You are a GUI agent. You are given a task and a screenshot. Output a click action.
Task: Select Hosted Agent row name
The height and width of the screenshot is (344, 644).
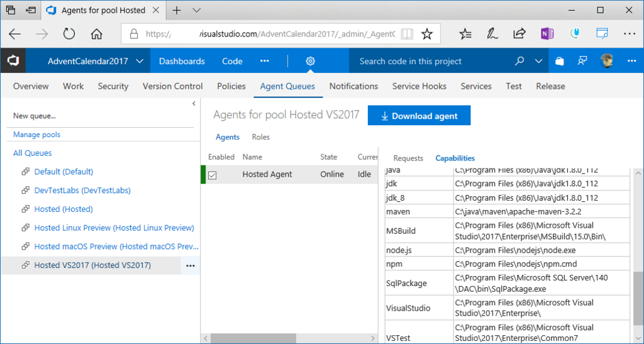[x=267, y=174]
